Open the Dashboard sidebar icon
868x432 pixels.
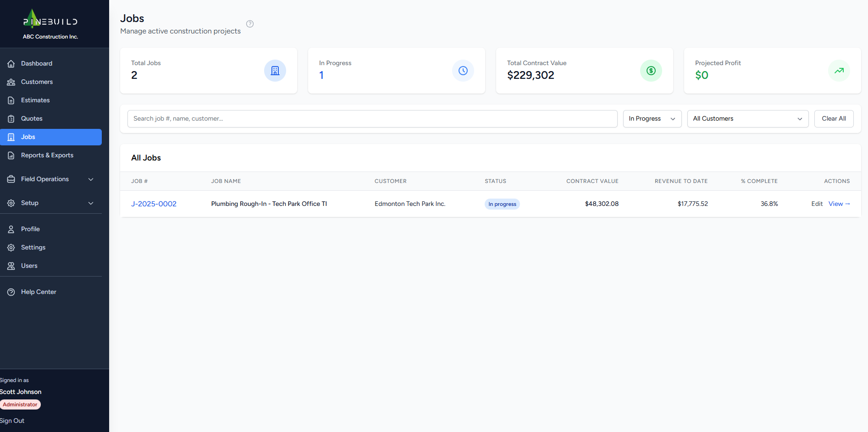coord(11,63)
